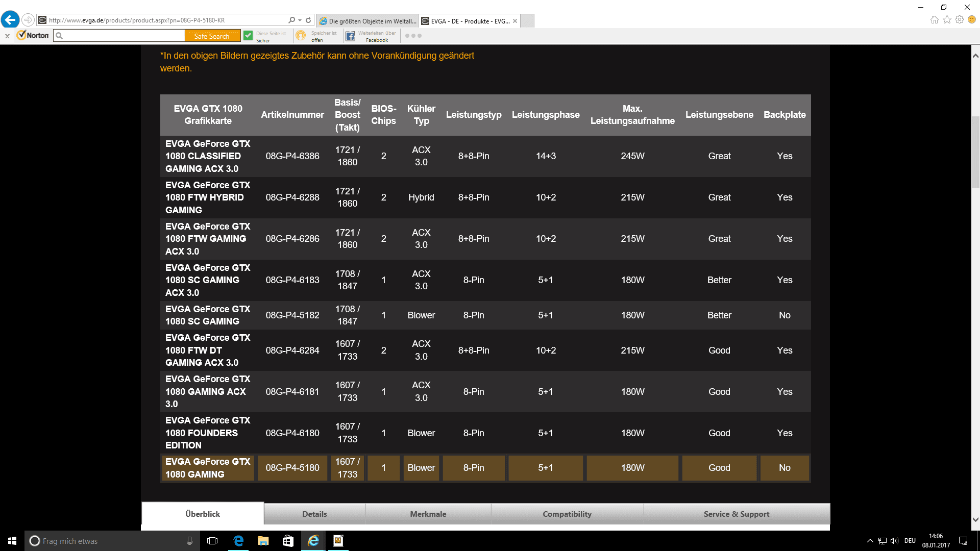Image resolution: width=980 pixels, height=551 pixels.
Task: Open File Explorer from the taskbar
Action: click(263, 541)
